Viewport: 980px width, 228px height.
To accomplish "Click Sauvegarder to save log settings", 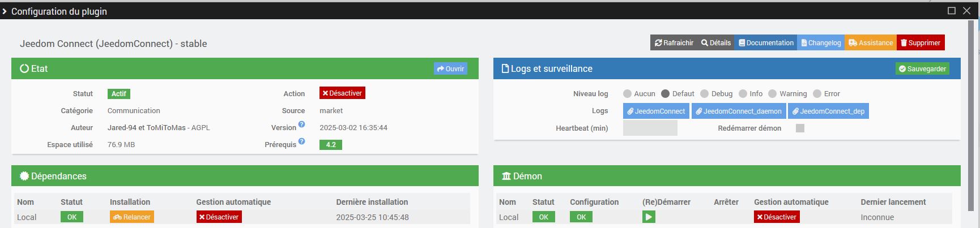I will (922, 69).
